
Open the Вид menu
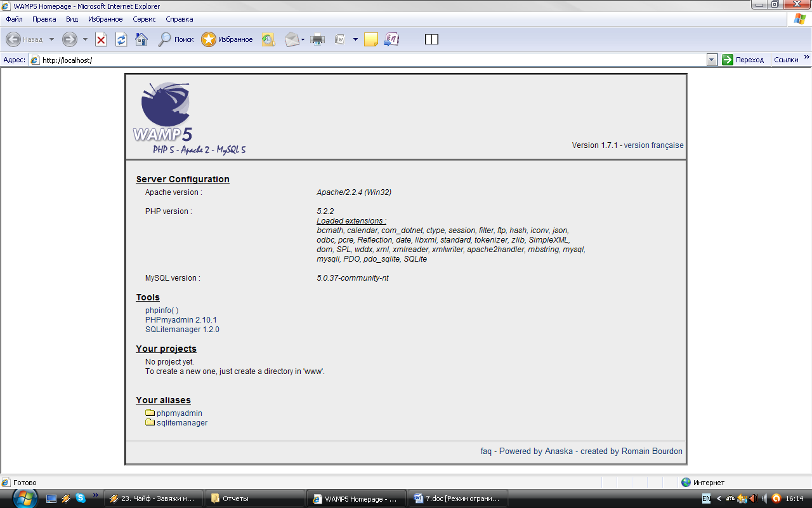click(x=72, y=19)
